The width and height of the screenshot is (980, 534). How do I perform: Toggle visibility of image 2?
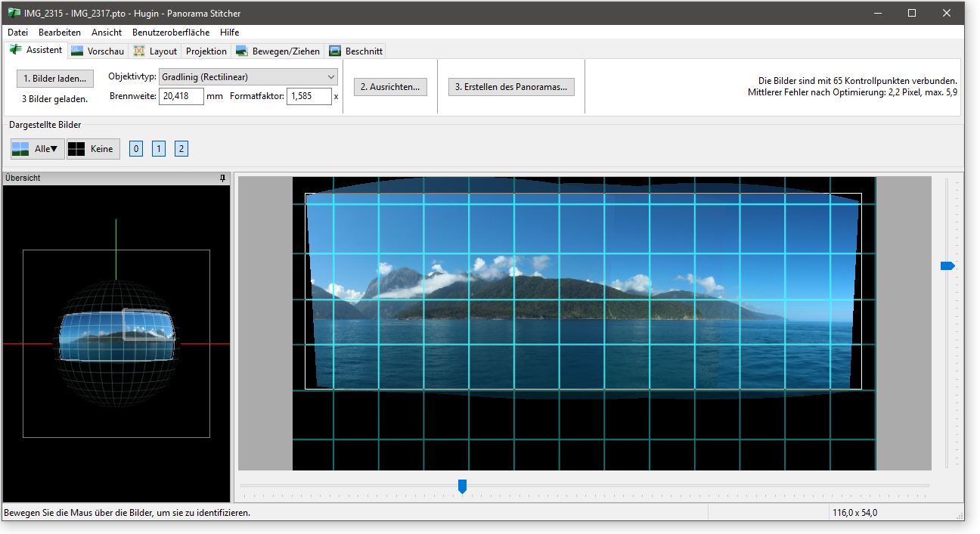pos(181,149)
